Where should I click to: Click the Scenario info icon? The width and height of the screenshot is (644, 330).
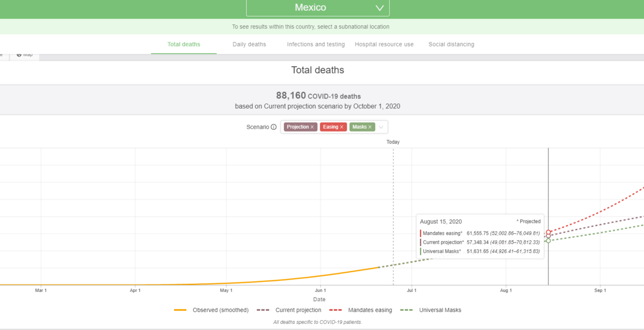point(274,127)
